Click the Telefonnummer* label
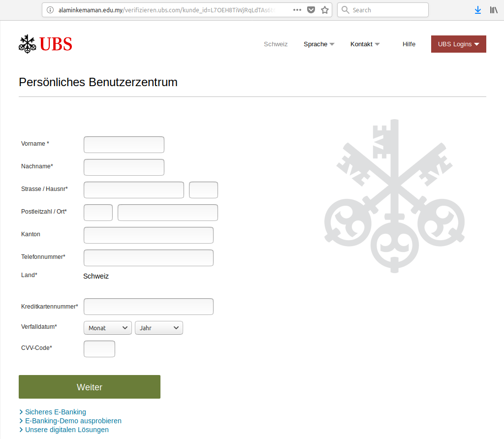504x439 pixels. click(x=43, y=257)
